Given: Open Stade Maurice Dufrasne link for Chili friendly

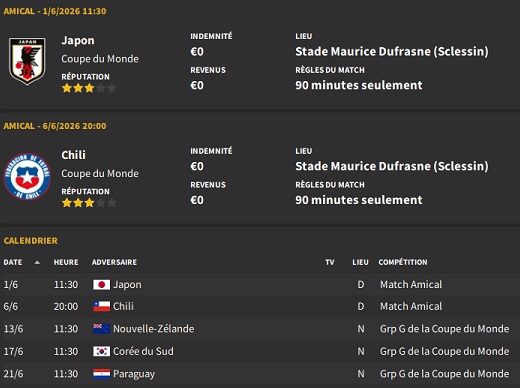Looking at the screenshot, I should click(x=392, y=166).
